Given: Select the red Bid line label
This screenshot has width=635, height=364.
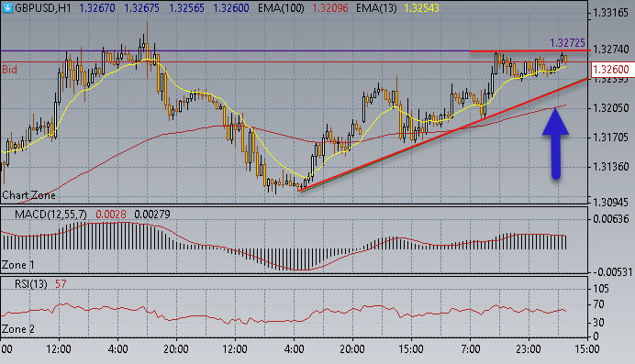Looking at the screenshot, I should pyautogui.click(x=10, y=70).
